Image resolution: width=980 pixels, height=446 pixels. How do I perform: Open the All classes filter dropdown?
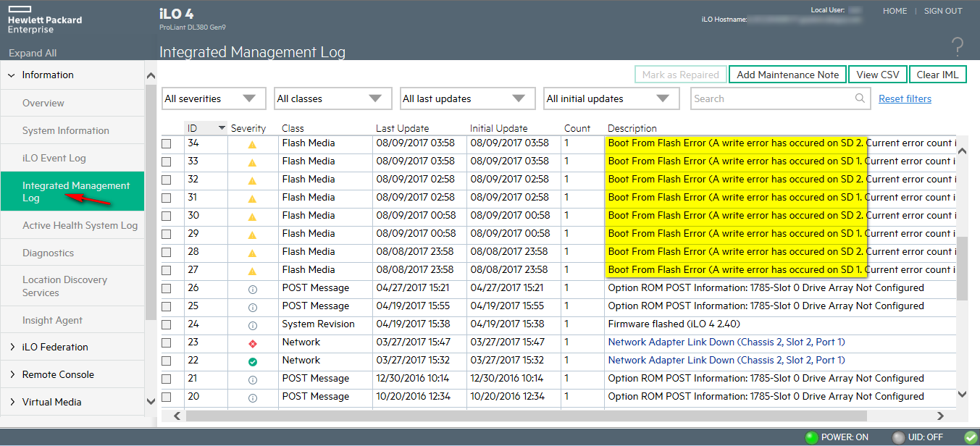[330, 98]
